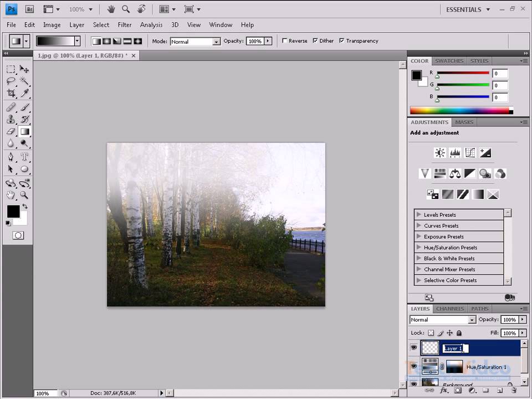Select the Brush tool

(x=24, y=108)
